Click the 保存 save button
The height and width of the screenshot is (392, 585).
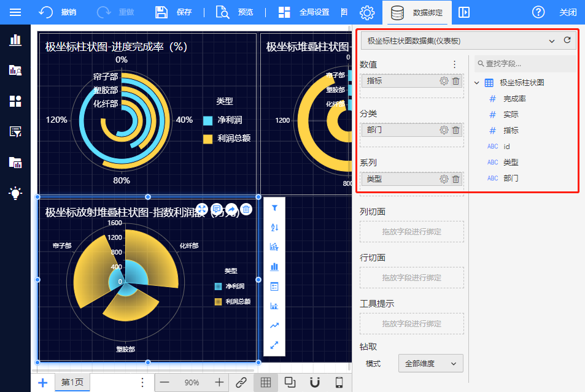coord(174,12)
